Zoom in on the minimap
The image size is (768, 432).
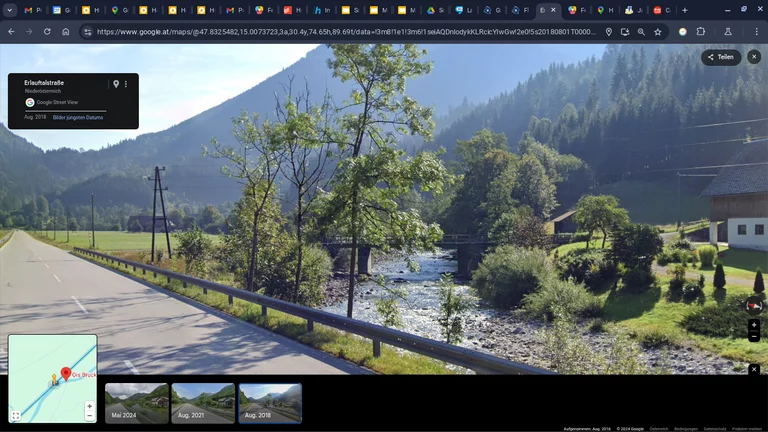click(89, 406)
